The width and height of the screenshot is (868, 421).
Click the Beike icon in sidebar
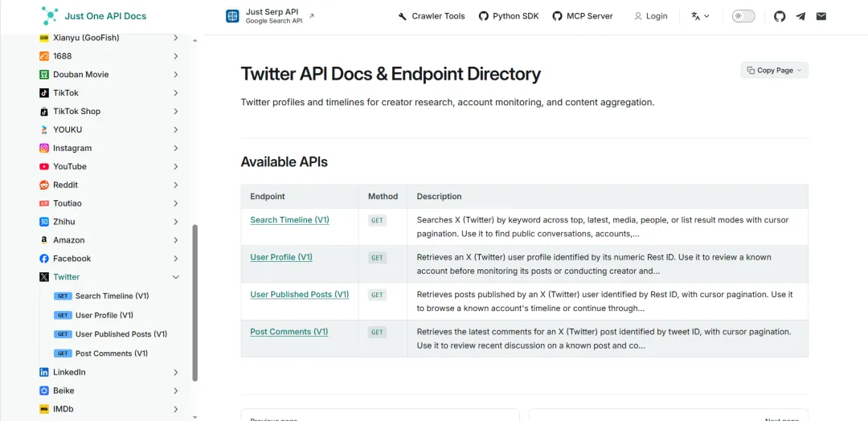coord(44,390)
